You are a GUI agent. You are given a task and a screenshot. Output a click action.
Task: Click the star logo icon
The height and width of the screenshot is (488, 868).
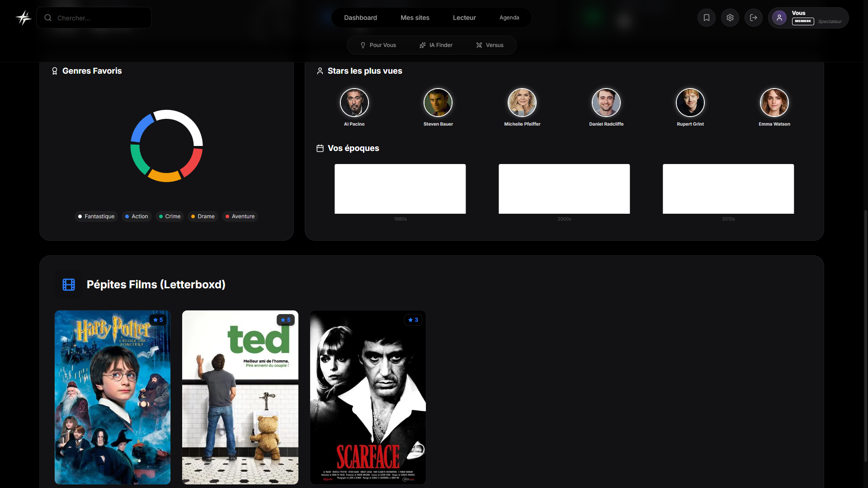pos(24,18)
